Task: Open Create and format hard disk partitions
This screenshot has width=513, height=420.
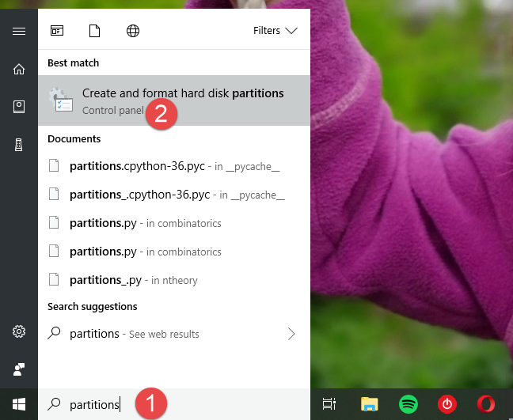Action: coord(174,100)
